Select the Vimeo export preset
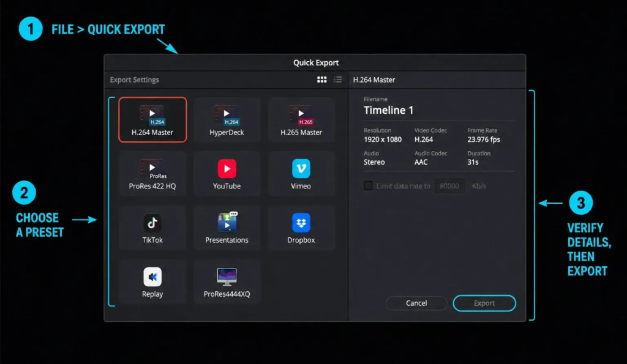This screenshot has height=364, width=627. (301, 173)
